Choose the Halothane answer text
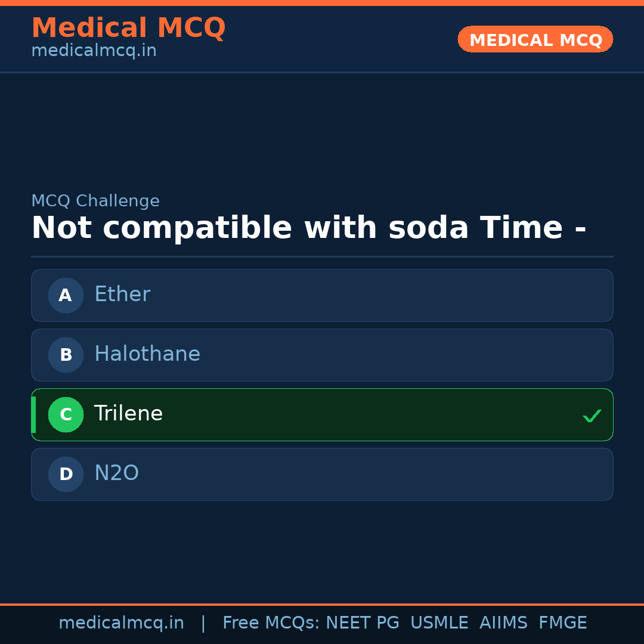 pos(147,354)
